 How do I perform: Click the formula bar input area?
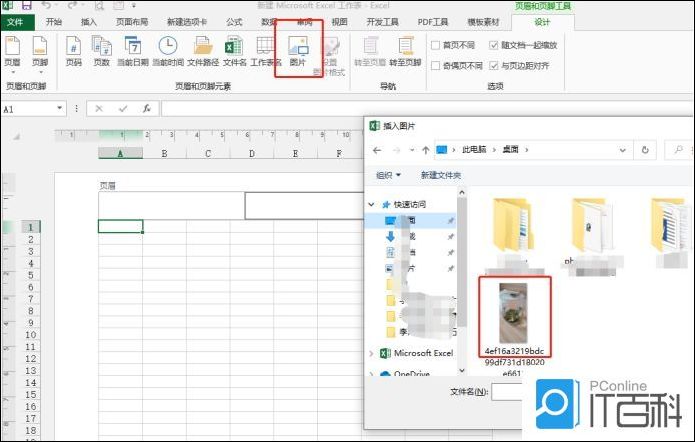tap(426, 109)
